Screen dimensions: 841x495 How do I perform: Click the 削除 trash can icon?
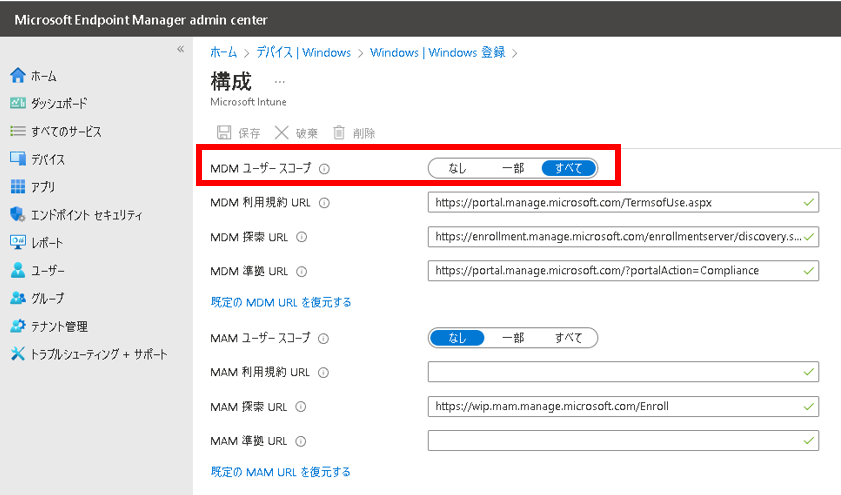[339, 132]
